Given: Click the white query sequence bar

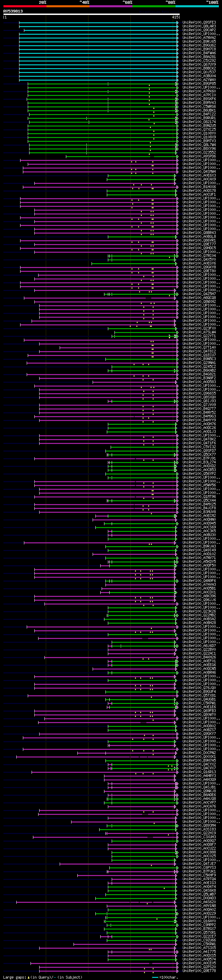Looking at the screenshot, I should (x=92, y=15).
